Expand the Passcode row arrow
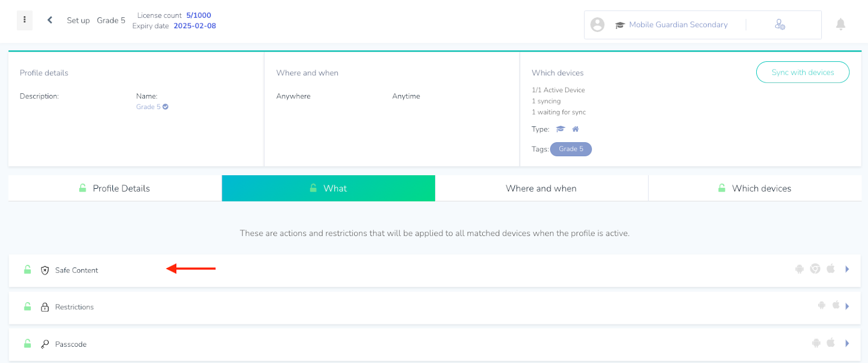Image resolution: width=868 pixels, height=363 pixels. (847, 343)
